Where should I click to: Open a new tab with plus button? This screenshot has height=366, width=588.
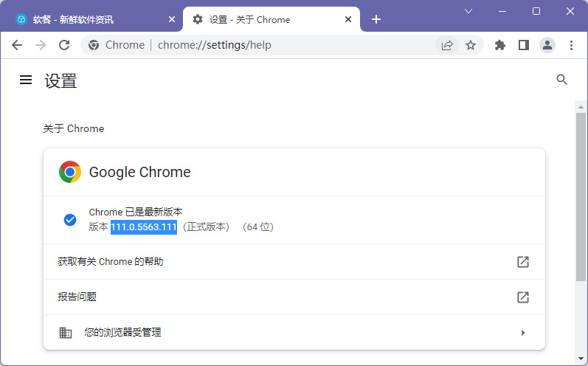click(x=376, y=19)
